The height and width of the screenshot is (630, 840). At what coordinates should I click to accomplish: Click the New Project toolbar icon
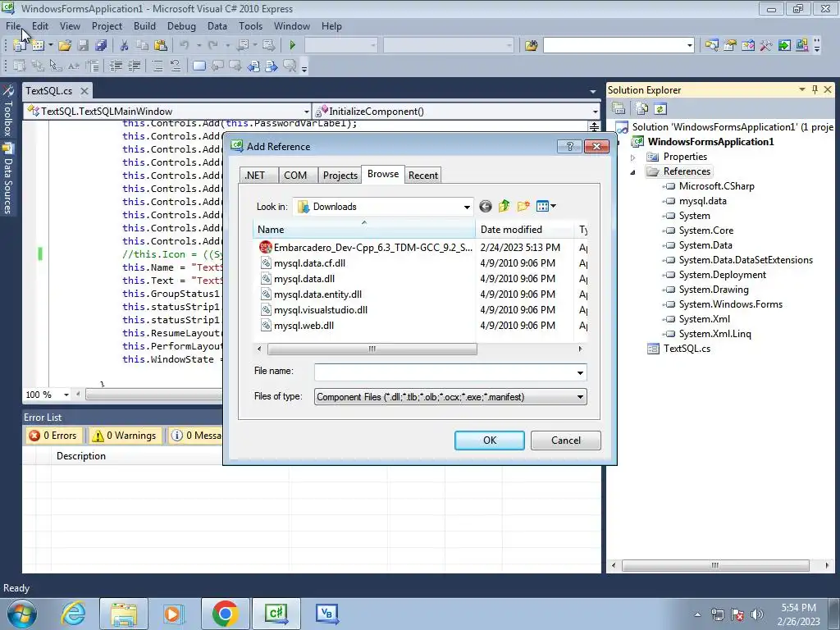click(20, 46)
